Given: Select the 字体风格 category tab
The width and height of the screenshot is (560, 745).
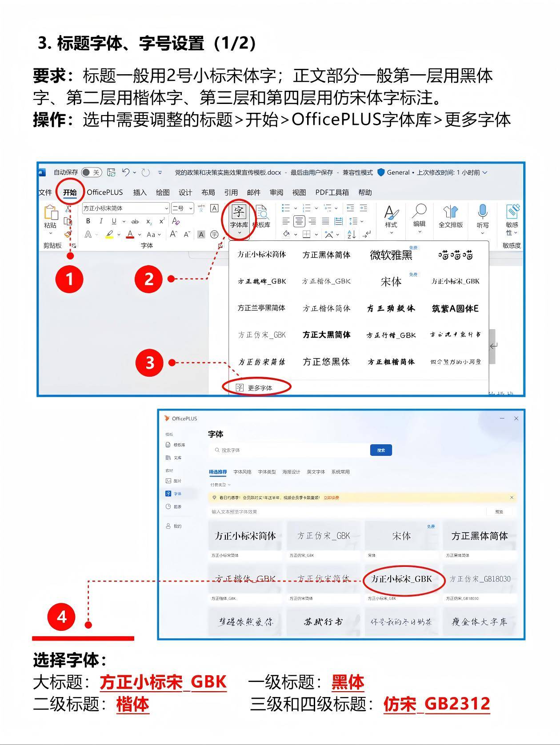Looking at the screenshot, I should click(242, 472).
